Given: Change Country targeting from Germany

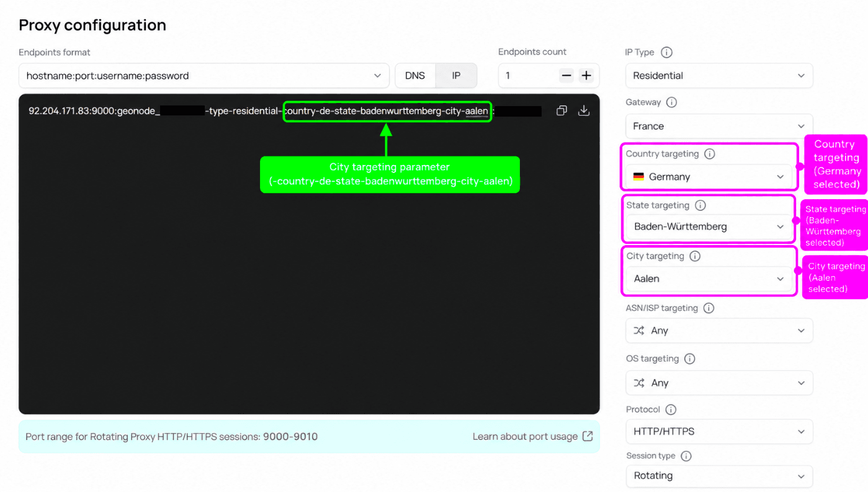Looking at the screenshot, I should (709, 177).
